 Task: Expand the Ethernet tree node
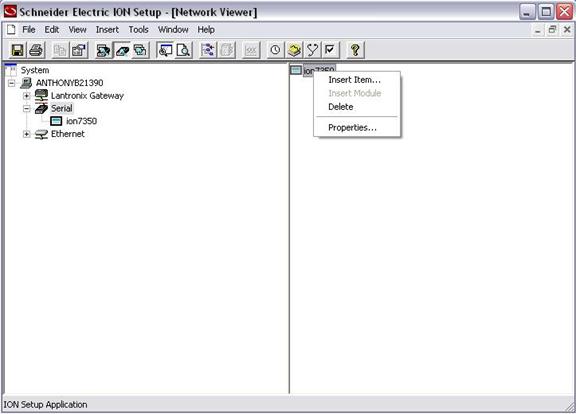coord(26,134)
